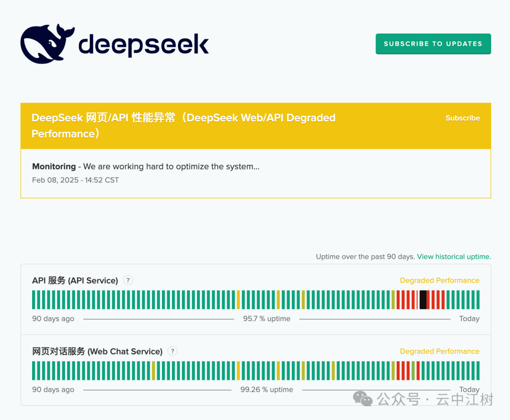Click the last green bar in API Service timeline

(x=477, y=300)
